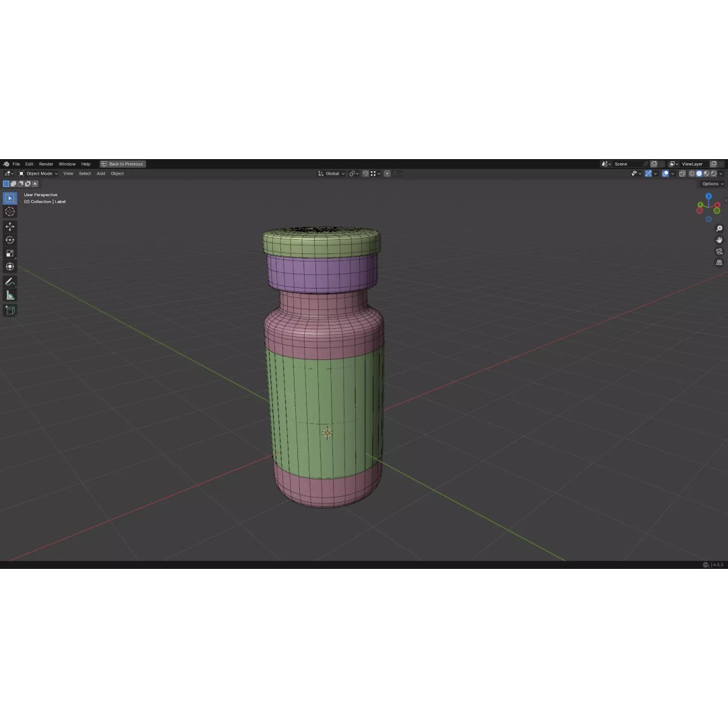Open shading options dropdown arrow

tap(721, 174)
